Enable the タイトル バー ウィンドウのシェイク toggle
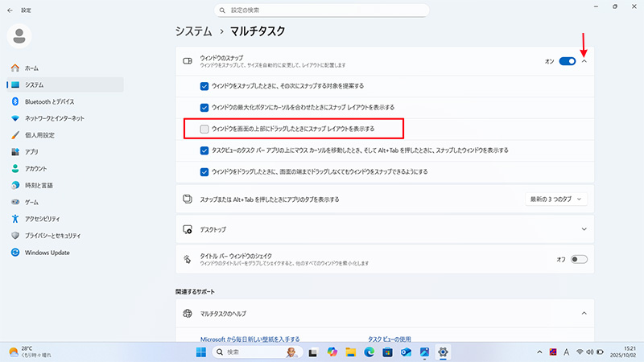 click(579, 259)
